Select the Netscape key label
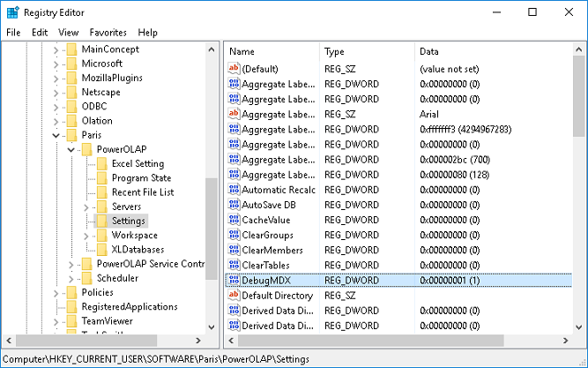The image size is (588, 368). 100,93
